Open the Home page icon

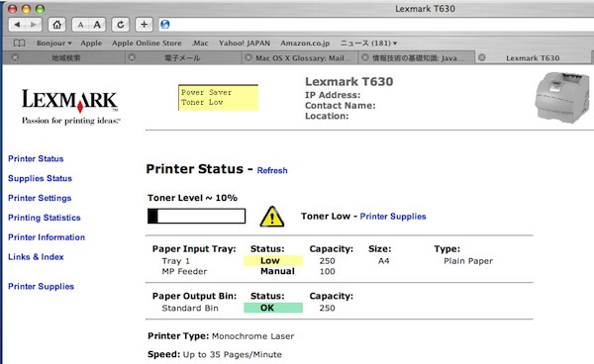(56, 25)
